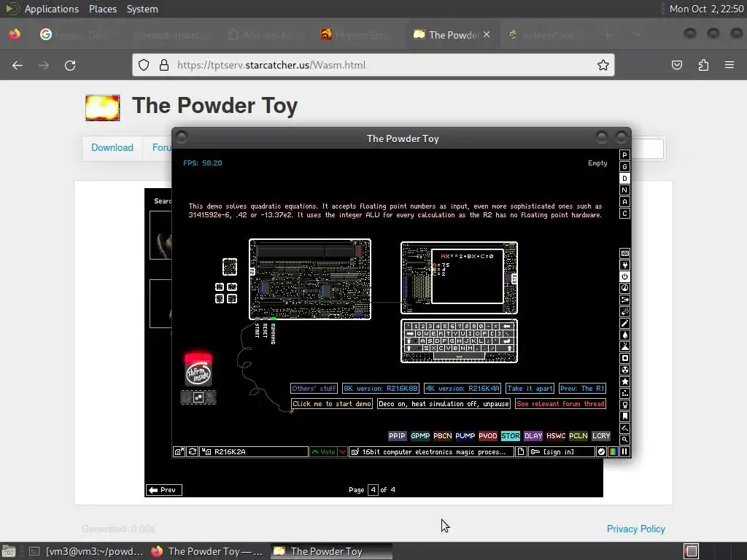
Task: Select the DLAY element
Action: 533,436
